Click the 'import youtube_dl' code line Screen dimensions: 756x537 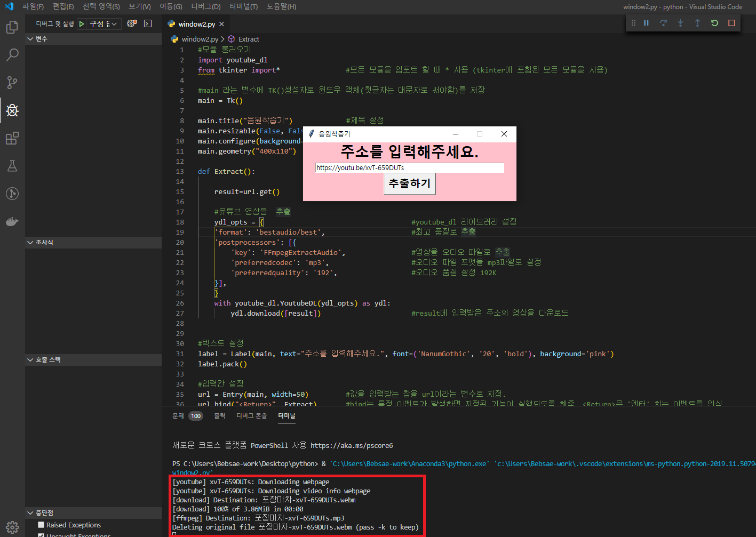(x=233, y=60)
